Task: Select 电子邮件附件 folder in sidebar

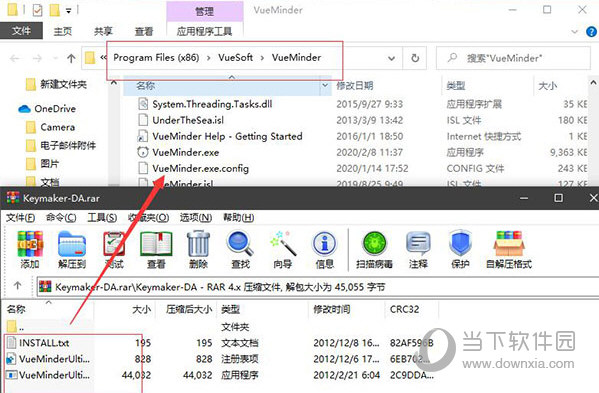Action: coord(68,145)
